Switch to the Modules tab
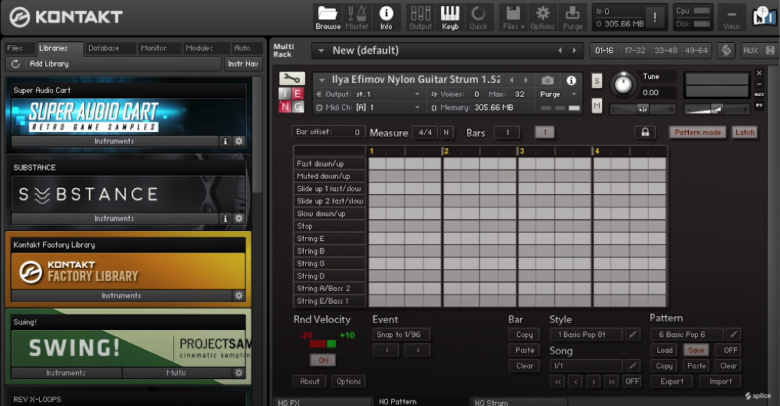The image size is (780, 406). tap(199, 48)
